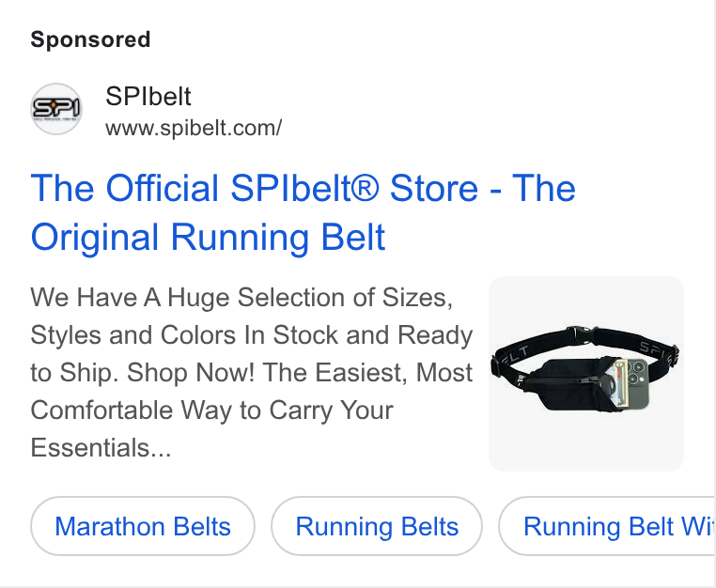This screenshot has height=588, width=716.
Task: Click the "We Have A Huge Selection" description
Action: [x=251, y=372]
